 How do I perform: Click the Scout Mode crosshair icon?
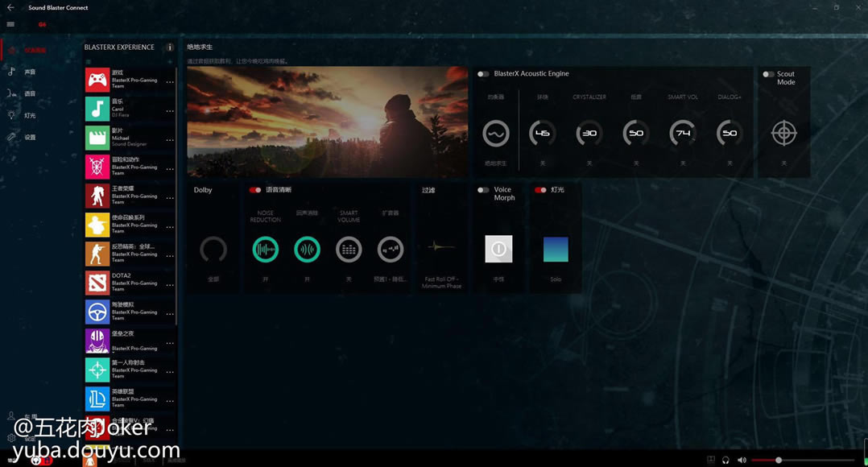click(784, 134)
